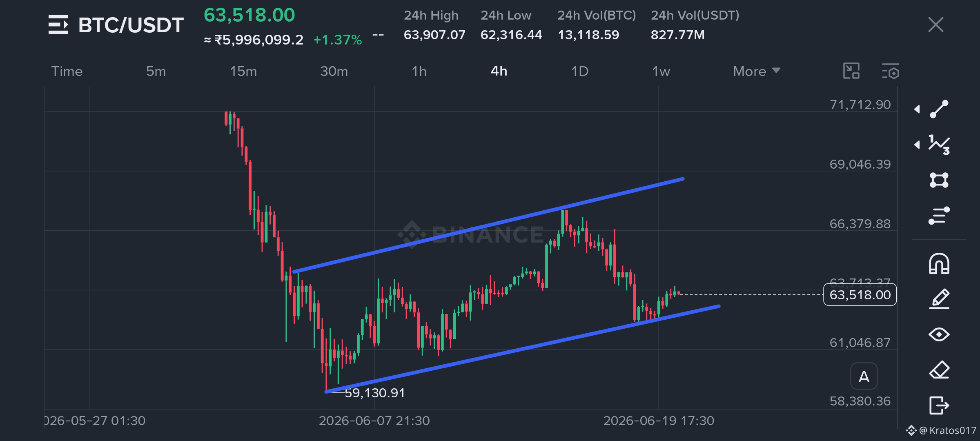Switch to the 30m interval
Screen dimensions: 980x441
coord(334,71)
